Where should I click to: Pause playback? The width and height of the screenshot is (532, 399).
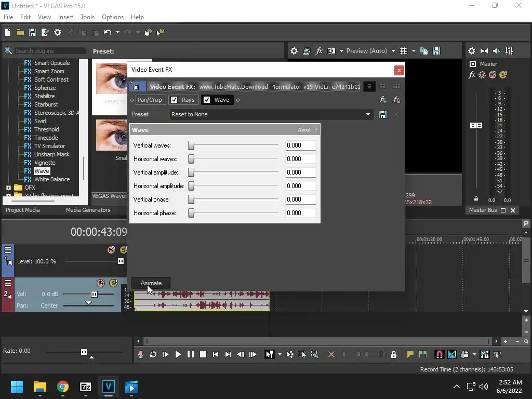(191, 354)
